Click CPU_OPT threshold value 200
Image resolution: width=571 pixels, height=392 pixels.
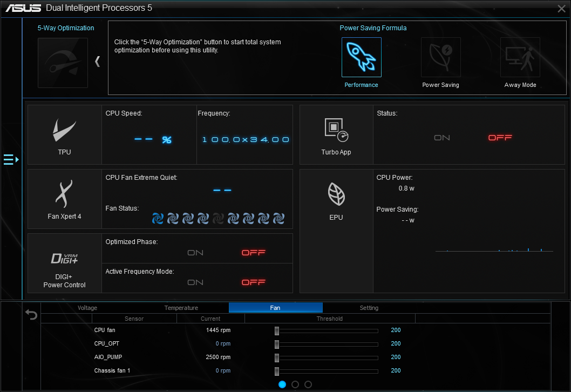tap(396, 343)
